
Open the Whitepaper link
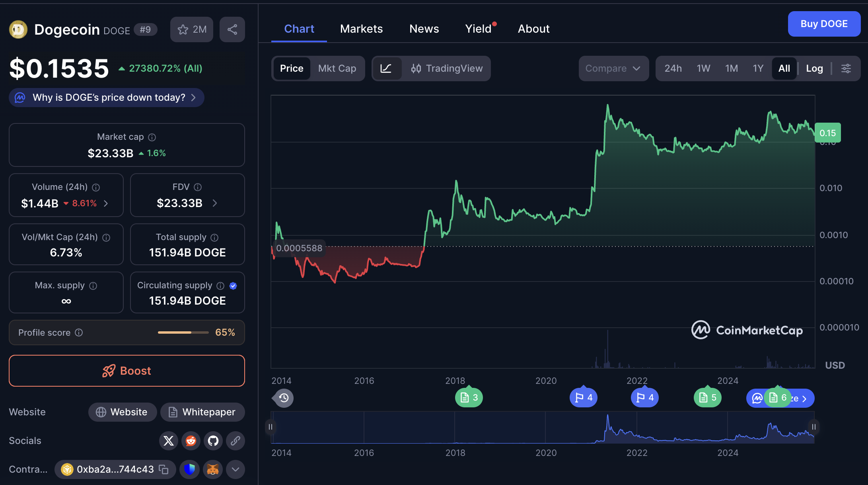[202, 412]
